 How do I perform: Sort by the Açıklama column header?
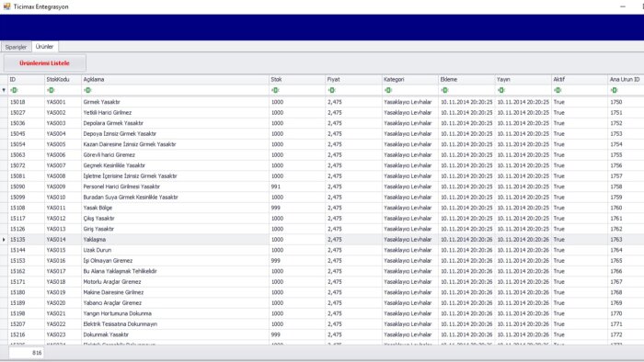click(176, 80)
